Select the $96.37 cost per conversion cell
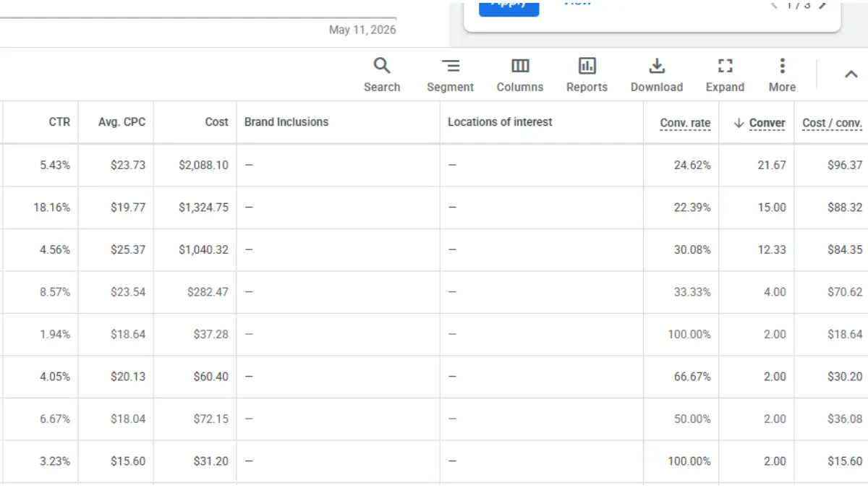Viewport: 868px width, 488px height. (x=845, y=165)
